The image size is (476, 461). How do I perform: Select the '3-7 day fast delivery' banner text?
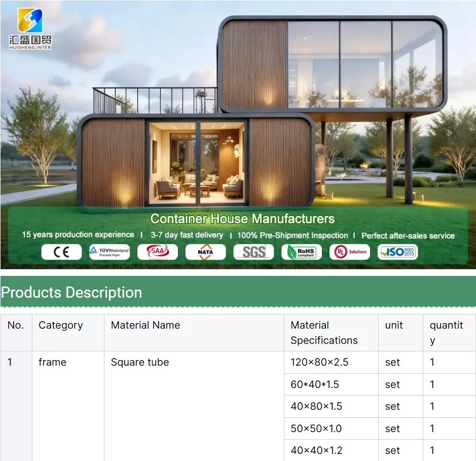[187, 235]
